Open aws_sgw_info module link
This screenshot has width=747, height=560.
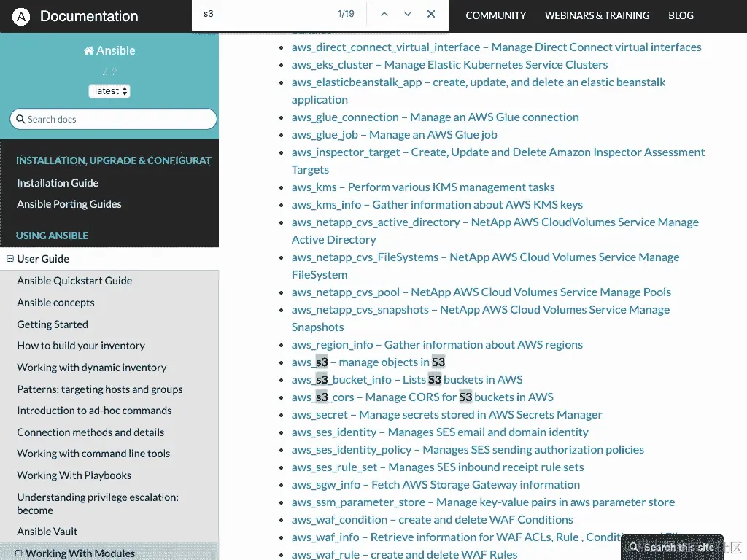[x=436, y=485]
